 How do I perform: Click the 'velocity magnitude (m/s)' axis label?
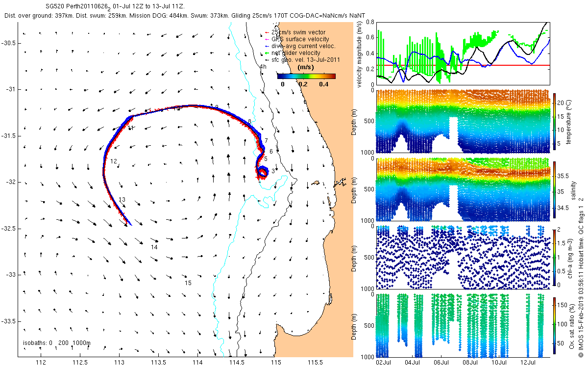[x=360, y=53]
